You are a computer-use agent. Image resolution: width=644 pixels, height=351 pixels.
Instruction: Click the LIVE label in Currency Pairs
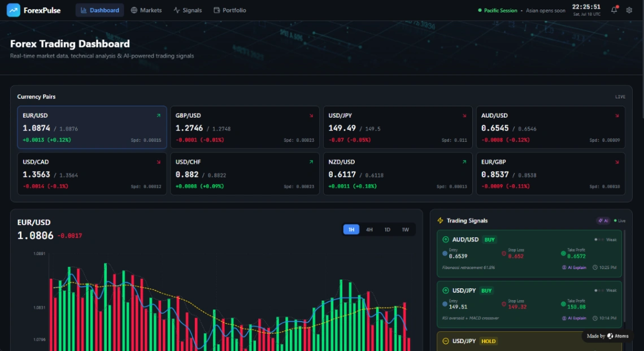[620, 97]
